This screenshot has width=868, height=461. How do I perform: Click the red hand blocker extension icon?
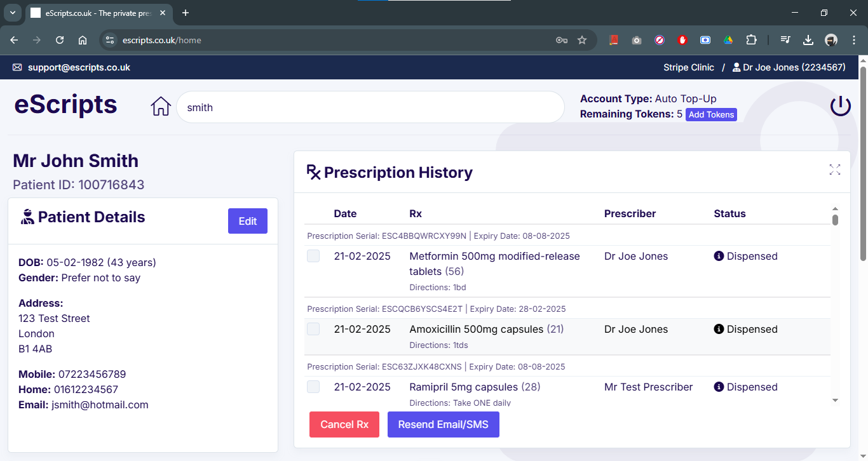coord(682,40)
